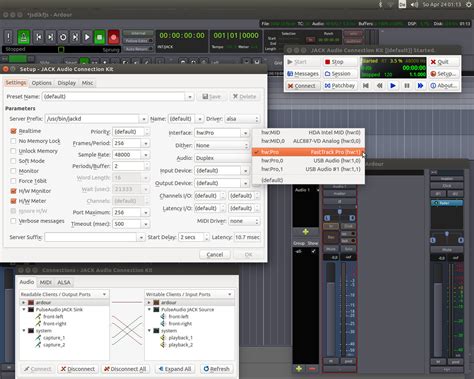Open the volume icon in the system top bar

414,4
